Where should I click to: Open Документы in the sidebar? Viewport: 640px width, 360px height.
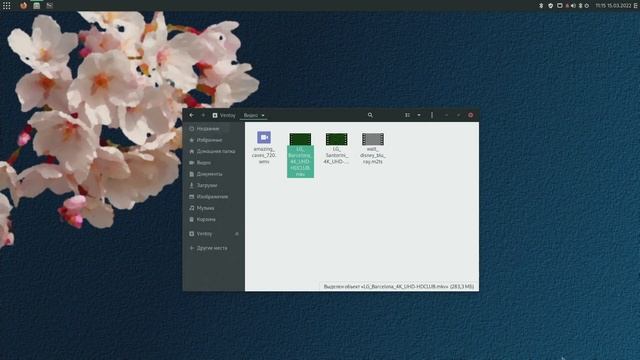213,174
